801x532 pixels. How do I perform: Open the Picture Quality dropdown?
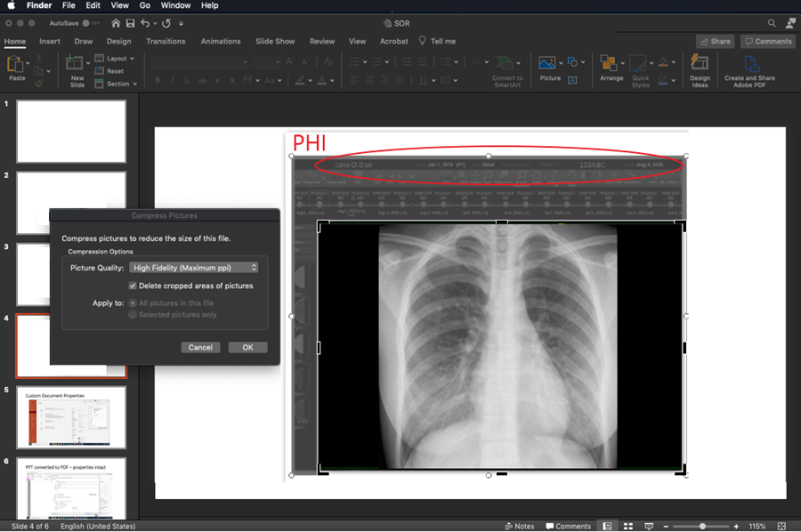tap(194, 267)
